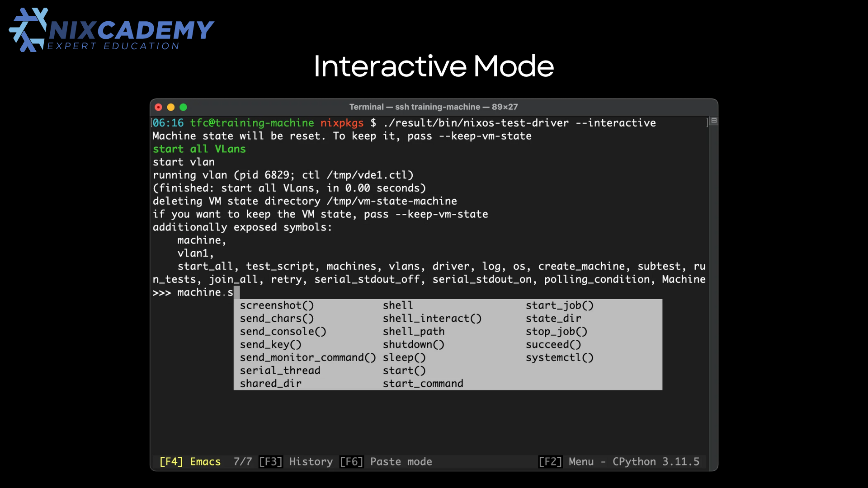This screenshot has width=868, height=488.
Task: Click the Interactive Mode slide heading
Action: tap(434, 66)
